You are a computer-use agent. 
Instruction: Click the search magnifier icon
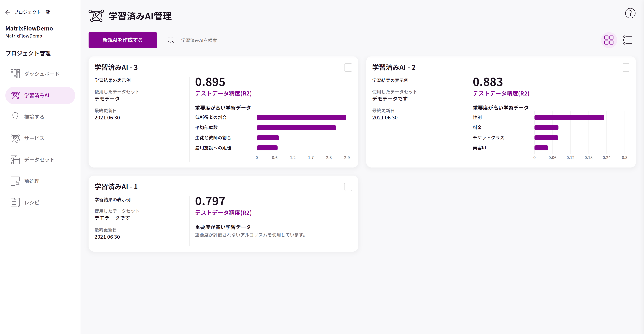171,40
